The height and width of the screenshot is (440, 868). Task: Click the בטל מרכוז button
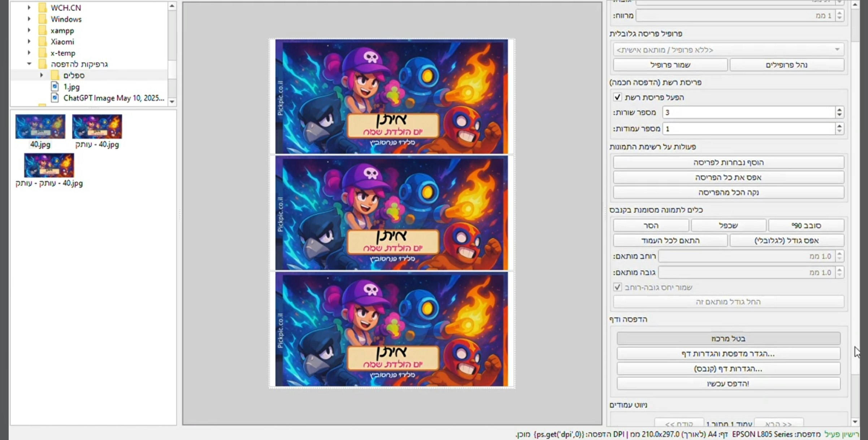click(x=728, y=339)
